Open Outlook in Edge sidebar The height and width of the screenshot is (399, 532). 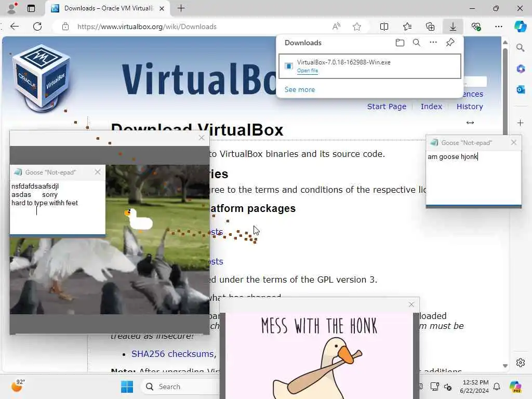tap(521, 89)
